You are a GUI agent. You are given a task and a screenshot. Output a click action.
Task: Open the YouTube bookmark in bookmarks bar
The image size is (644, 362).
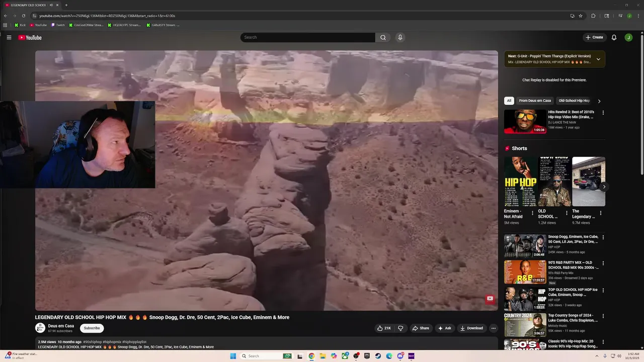[x=38, y=25]
